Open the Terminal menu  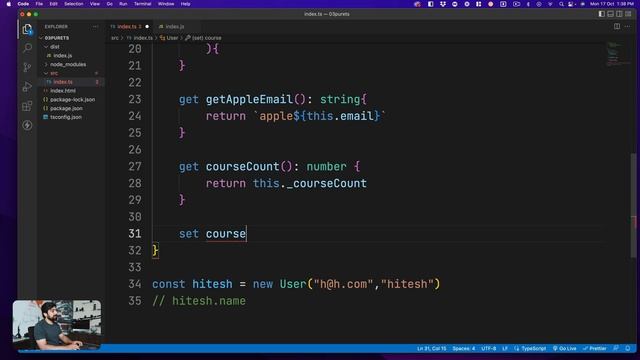pos(142,4)
